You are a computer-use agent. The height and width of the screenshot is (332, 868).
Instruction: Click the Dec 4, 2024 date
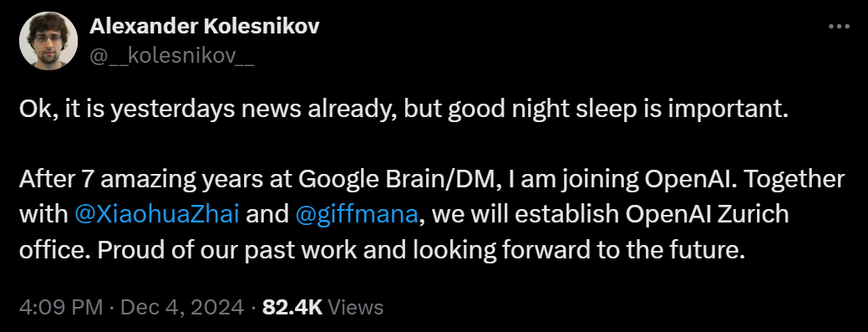pos(182,307)
